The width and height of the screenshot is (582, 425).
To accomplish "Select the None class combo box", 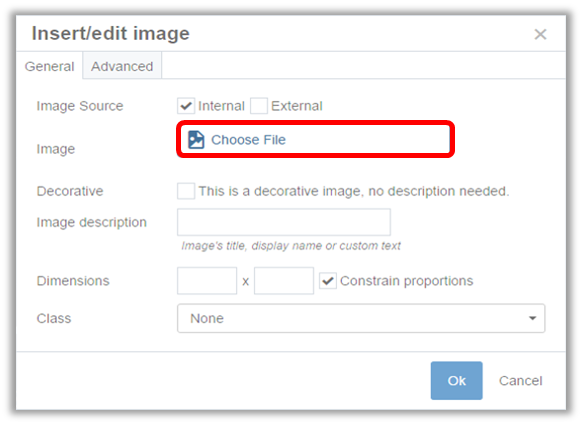I will pyautogui.click(x=361, y=318).
